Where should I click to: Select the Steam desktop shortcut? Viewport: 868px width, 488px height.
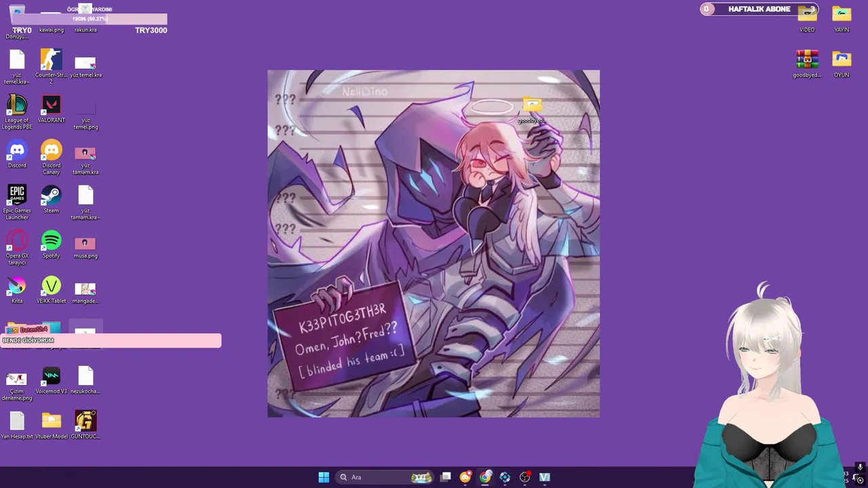(x=51, y=199)
